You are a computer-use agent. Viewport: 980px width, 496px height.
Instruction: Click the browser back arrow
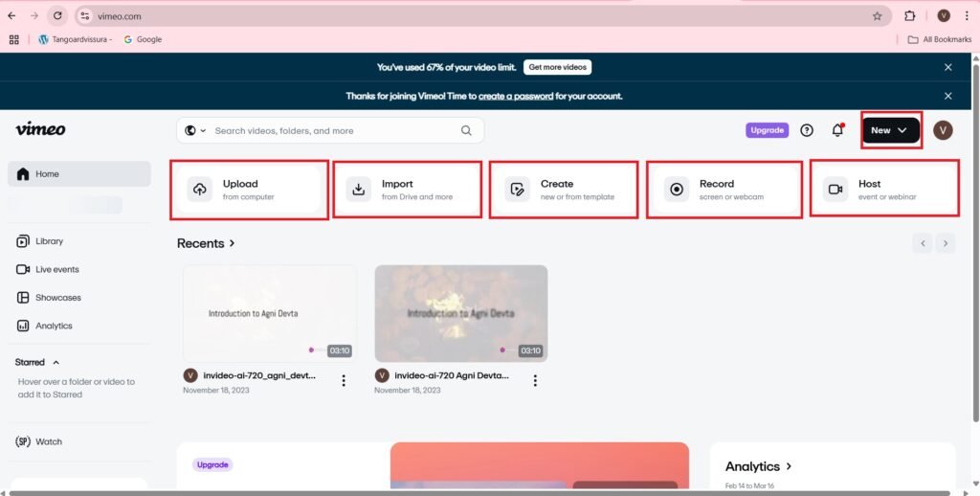pyautogui.click(x=11, y=15)
